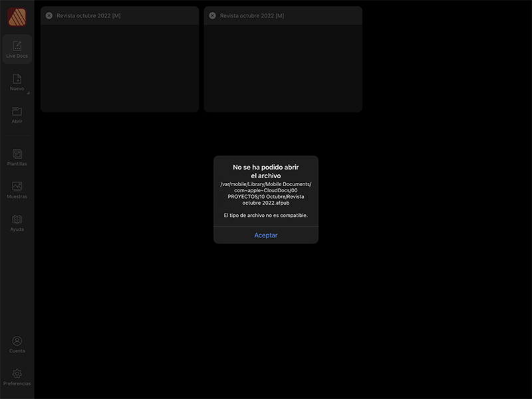The width and height of the screenshot is (532, 399).
Task: Tap the Nuevo document icon
Action: tap(17, 80)
